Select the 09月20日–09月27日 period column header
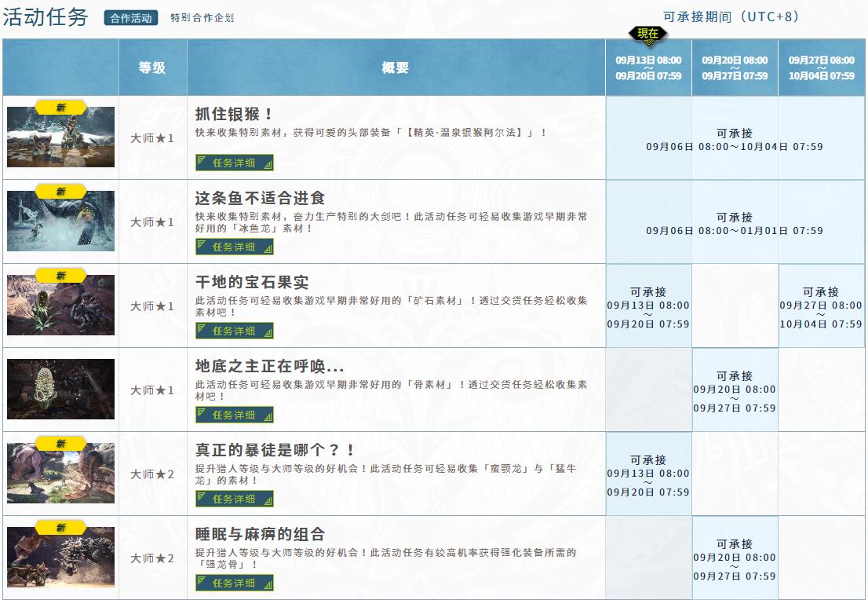The width and height of the screenshot is (868, 600). pyautogui.click(x=735, y=68)
